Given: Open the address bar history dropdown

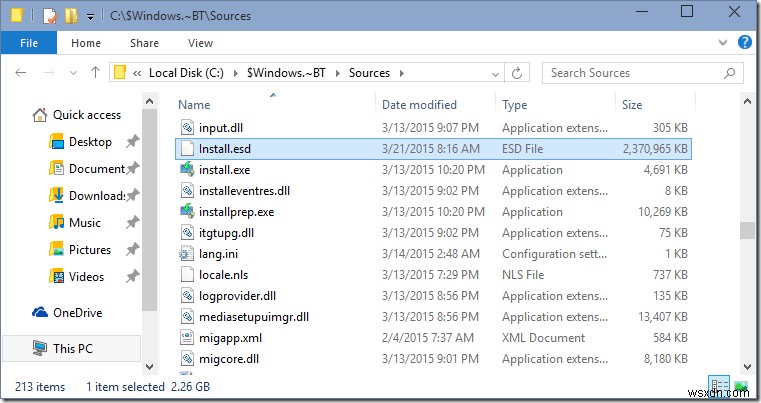Looking at the screenshot, I should click(x=495, y=74).
